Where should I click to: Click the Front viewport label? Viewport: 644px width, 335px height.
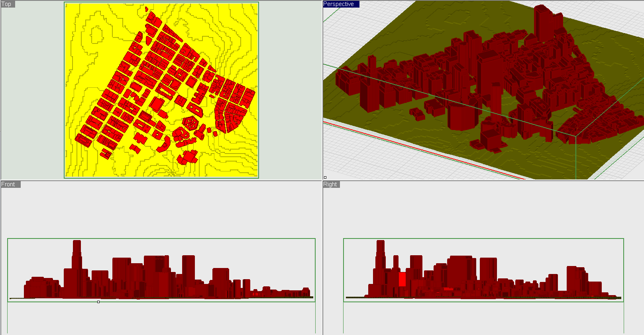click(10, 184)
